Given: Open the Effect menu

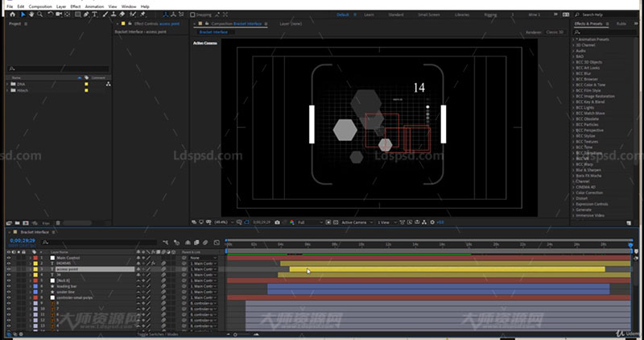Looking at the screenshot, I should click(x=76, y=6).
